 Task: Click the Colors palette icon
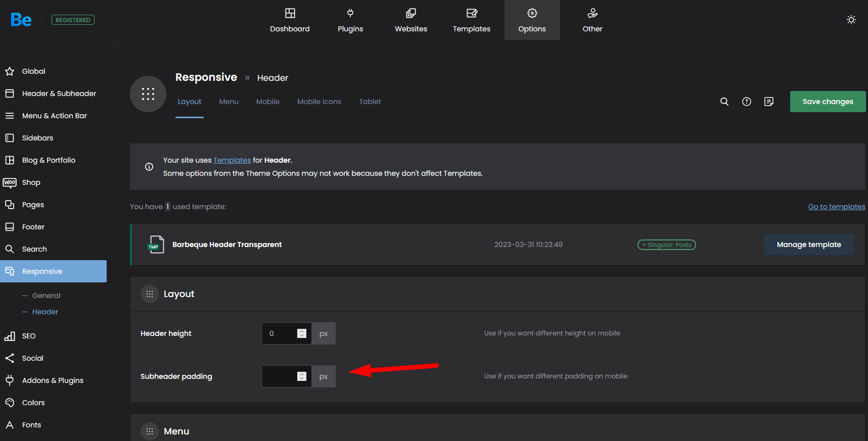click(x=10, y=403)
